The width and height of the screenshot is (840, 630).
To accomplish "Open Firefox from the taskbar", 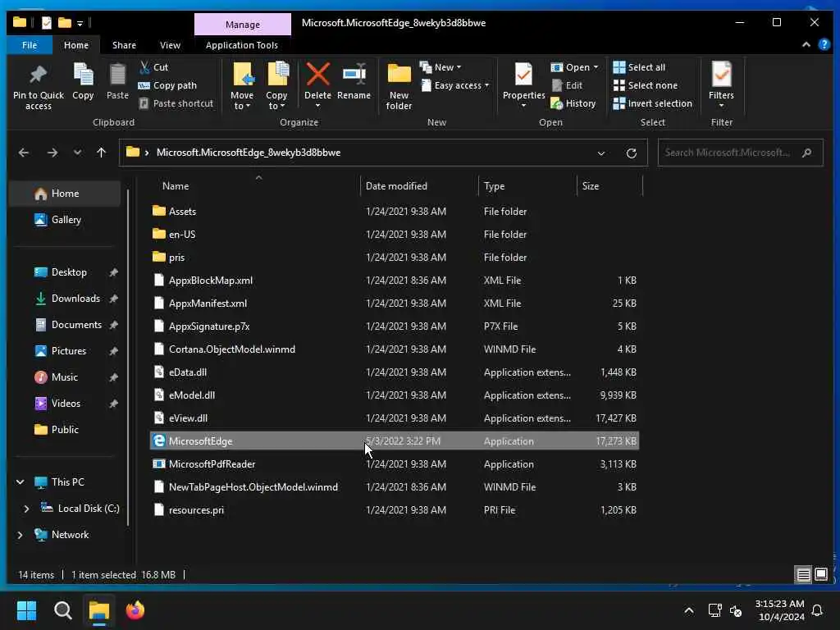I will 135,610.
